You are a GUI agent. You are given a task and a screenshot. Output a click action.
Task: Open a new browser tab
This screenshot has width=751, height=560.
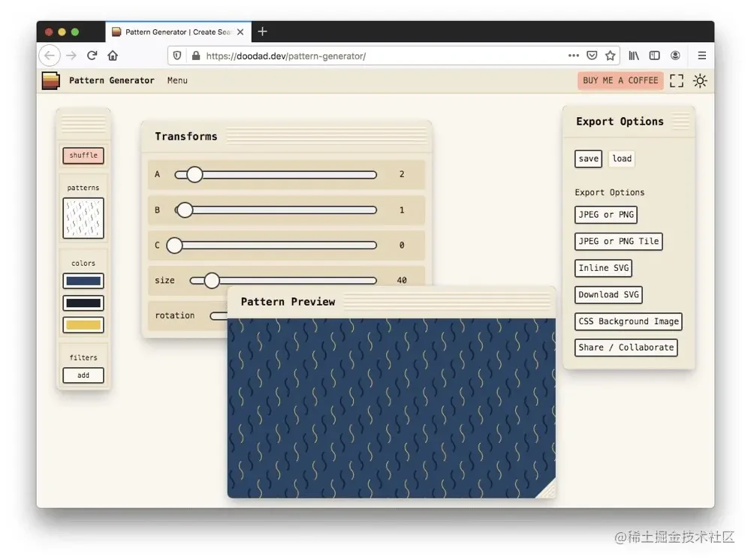[x=262, y=32]
